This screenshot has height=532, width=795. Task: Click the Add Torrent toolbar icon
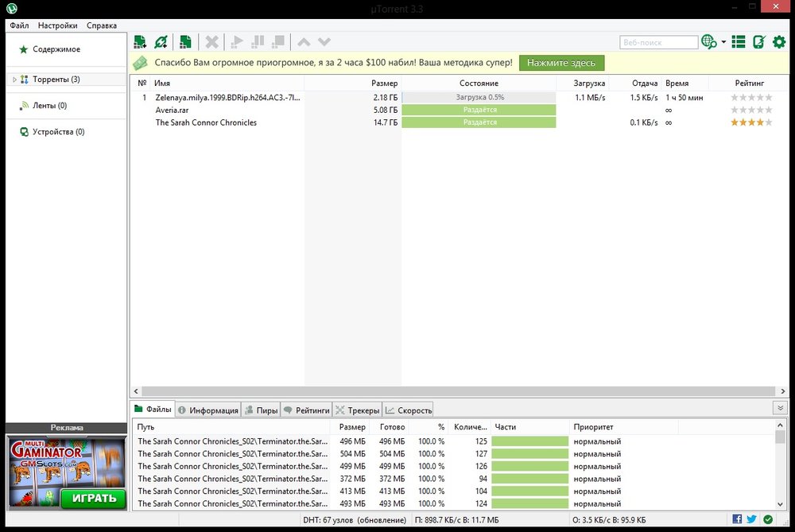tap(140, 42)
